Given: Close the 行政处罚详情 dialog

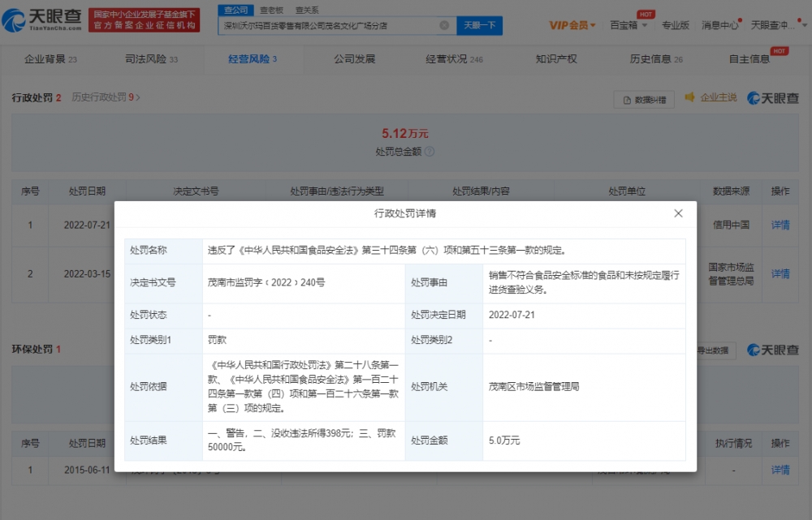Looking at the screenshot, I should (x=678, y=213).
